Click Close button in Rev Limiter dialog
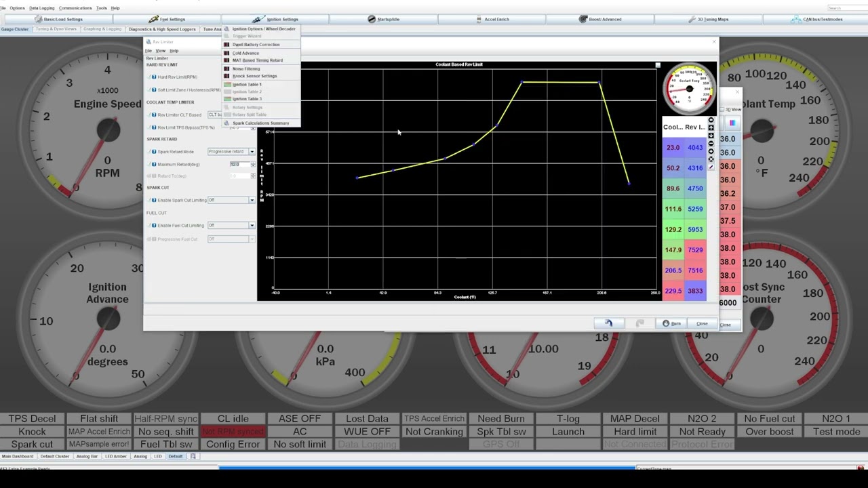Image resolution: width=868 pixels, height=488 pixels. [702, 323]
